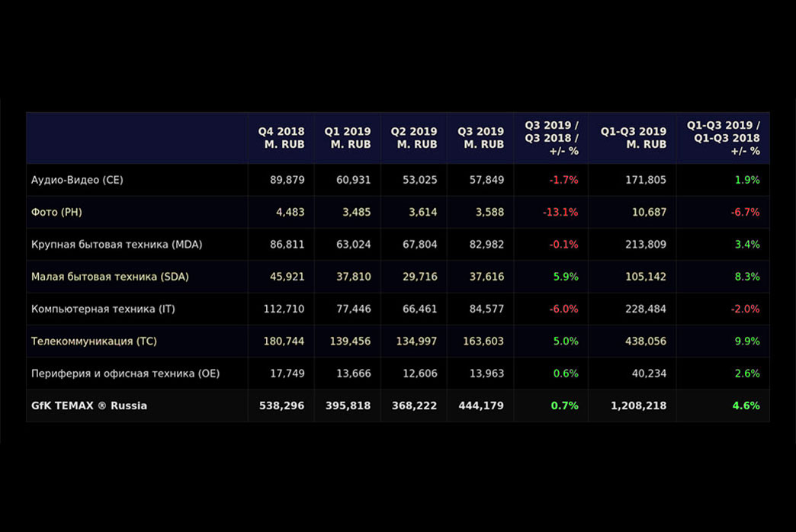
Task: Select the Периферия и офисная техника (OE) label
Action: tap(125, 373)
